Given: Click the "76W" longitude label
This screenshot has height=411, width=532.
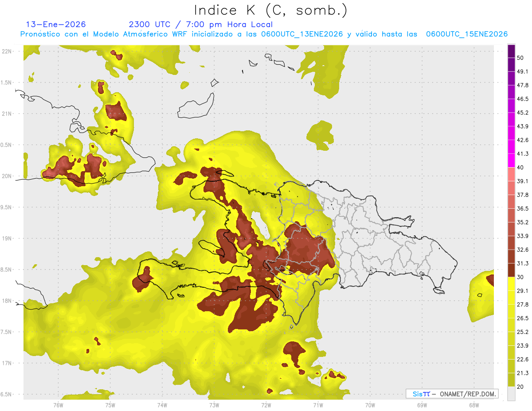Looking at the screenshot, I should (58, 405).
